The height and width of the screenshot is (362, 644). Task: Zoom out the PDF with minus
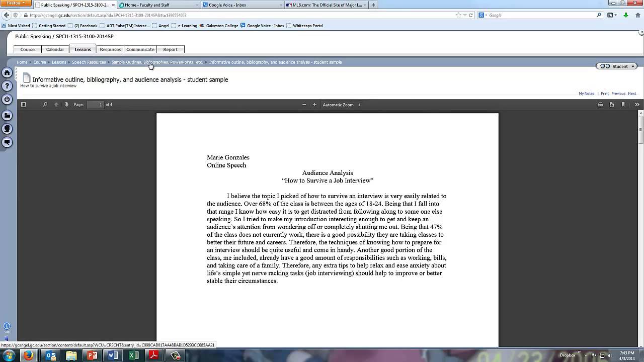point(304,105)
